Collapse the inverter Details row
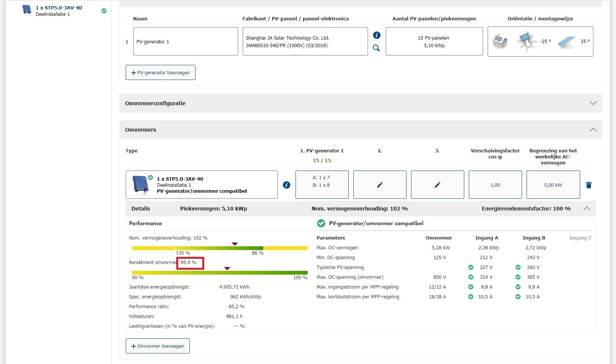 click(x=587, y=209)
